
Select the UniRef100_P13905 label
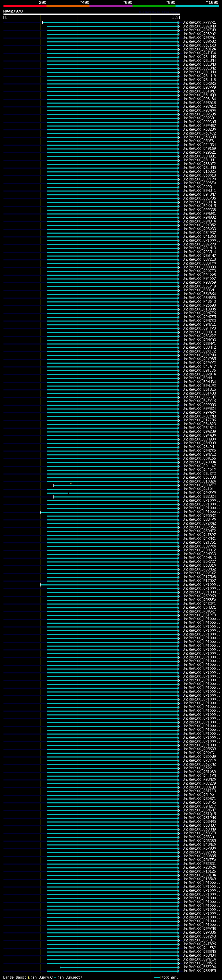pos(199,309)
